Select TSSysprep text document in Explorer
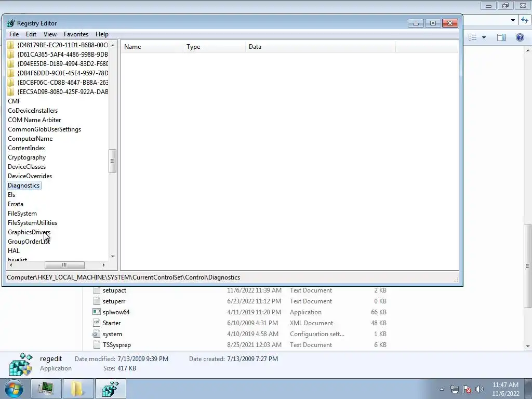 pos(117,345)
